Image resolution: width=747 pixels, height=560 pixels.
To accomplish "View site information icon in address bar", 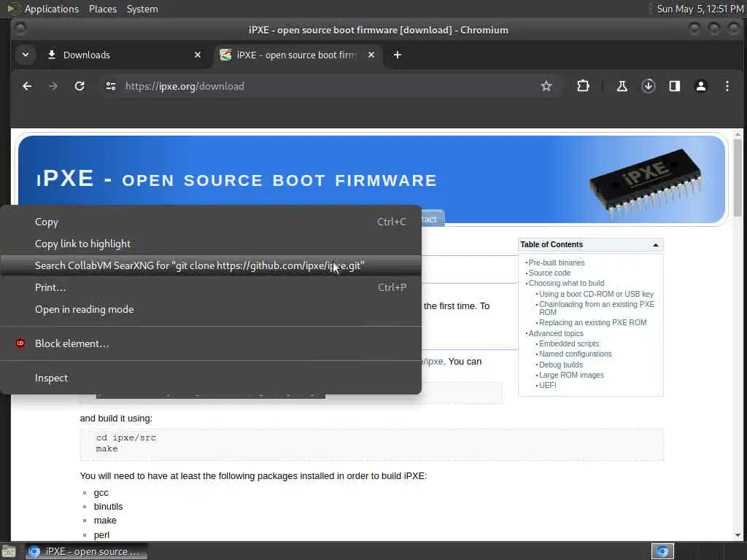I will (111, 86).
